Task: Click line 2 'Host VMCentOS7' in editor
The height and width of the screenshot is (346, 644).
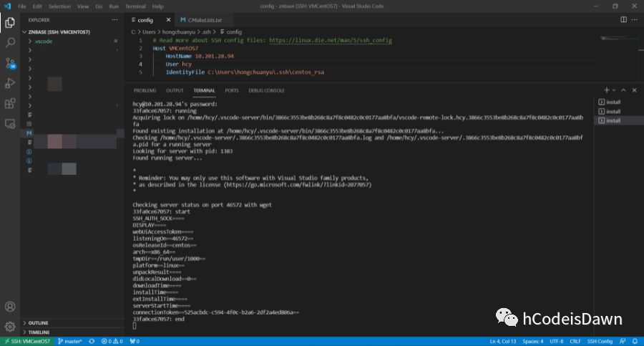Action: pos(175,48)
